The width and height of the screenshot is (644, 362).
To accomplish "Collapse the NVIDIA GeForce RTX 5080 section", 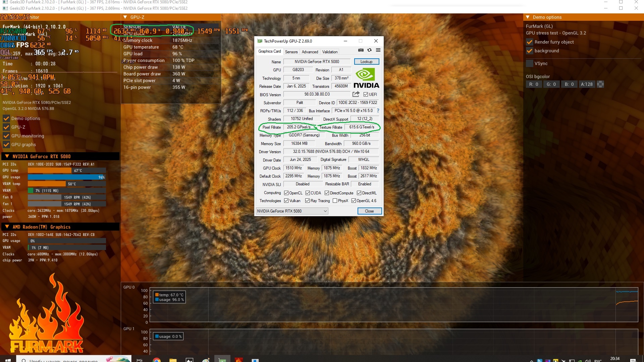I will (x=7, y=157).
